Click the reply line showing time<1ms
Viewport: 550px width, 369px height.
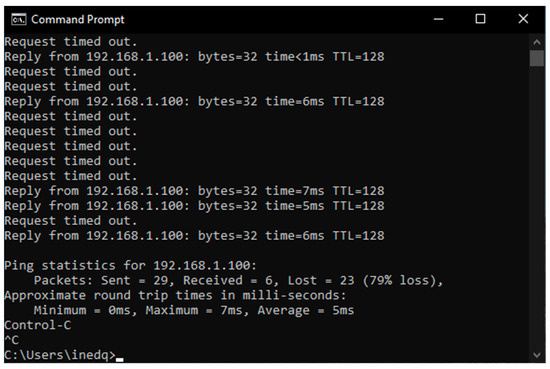point(194,56)
